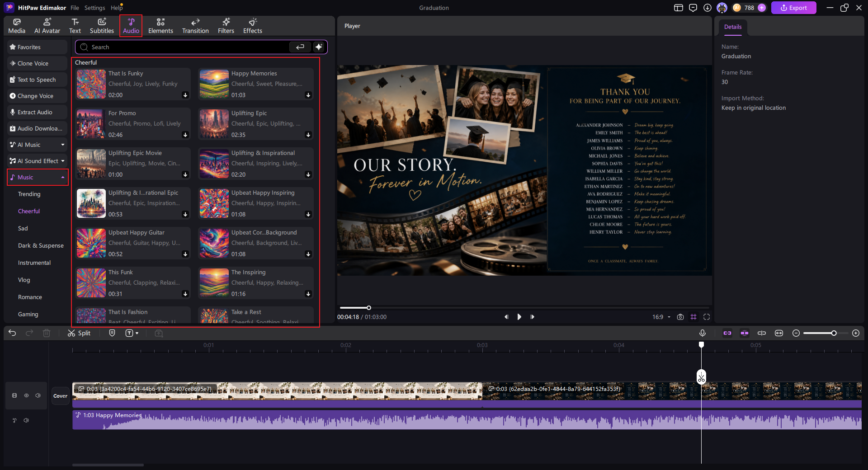Open the 16:9 aspect ratio dropdown
This screenshot has width=868, height=470.
[661, 317]
